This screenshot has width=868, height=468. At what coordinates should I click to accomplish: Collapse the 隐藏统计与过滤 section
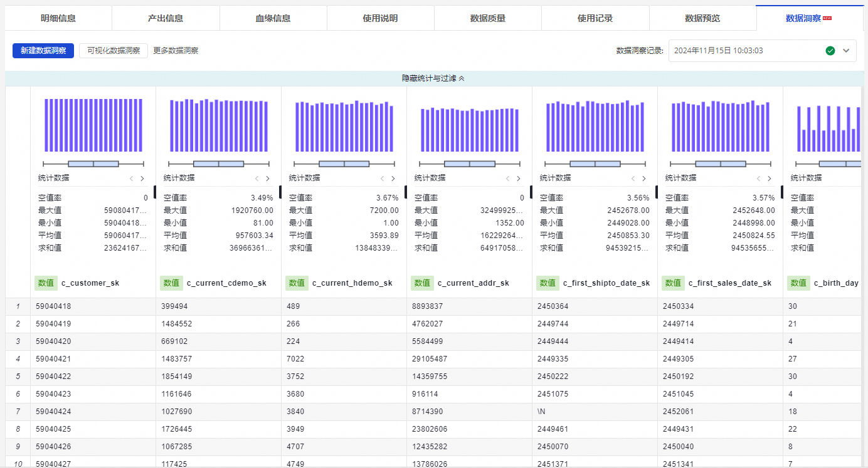coord(433,78)
